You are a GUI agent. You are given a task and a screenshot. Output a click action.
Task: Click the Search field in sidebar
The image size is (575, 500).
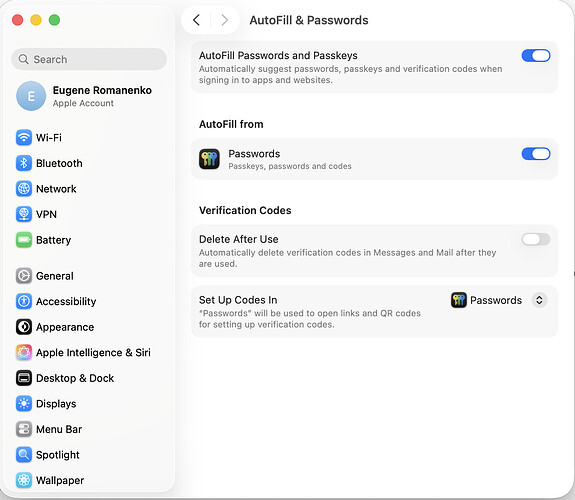(x=89, y=59)
